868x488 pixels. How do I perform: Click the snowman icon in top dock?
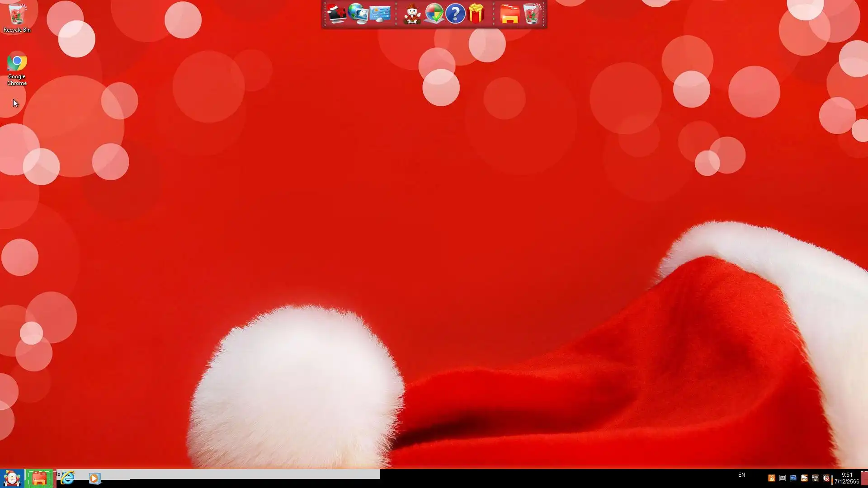[x=412, y=14]
